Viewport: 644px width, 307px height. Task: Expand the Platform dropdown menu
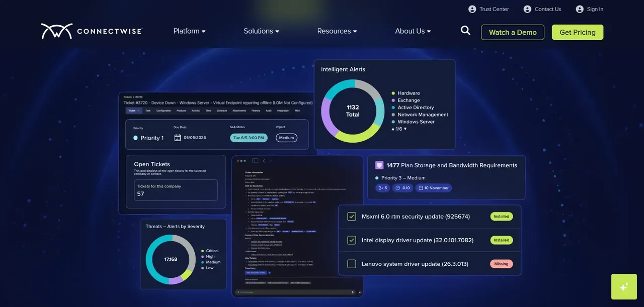click(190, 31)
